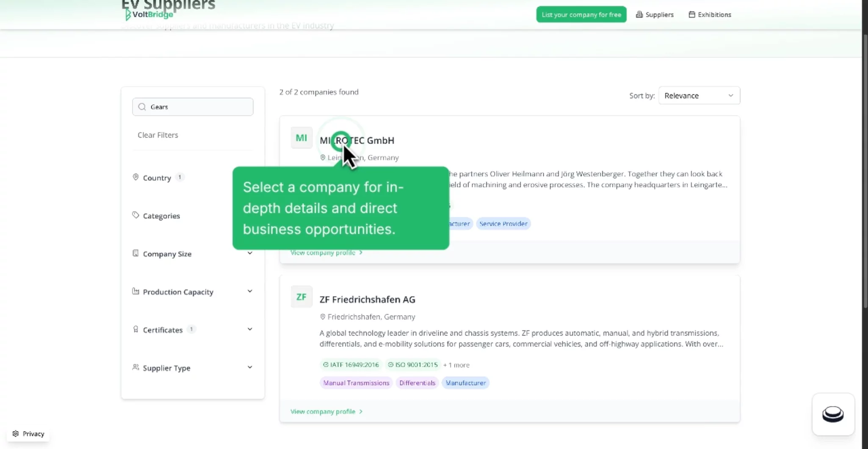868x449 pixels.
Task: Click the Country location pin icon
Action: coord(135,177)
